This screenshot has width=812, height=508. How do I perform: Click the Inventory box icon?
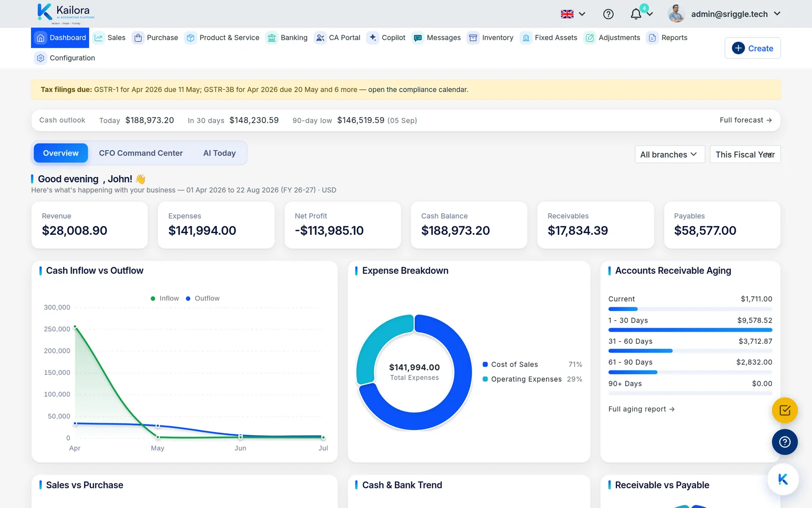click(473, 38)
